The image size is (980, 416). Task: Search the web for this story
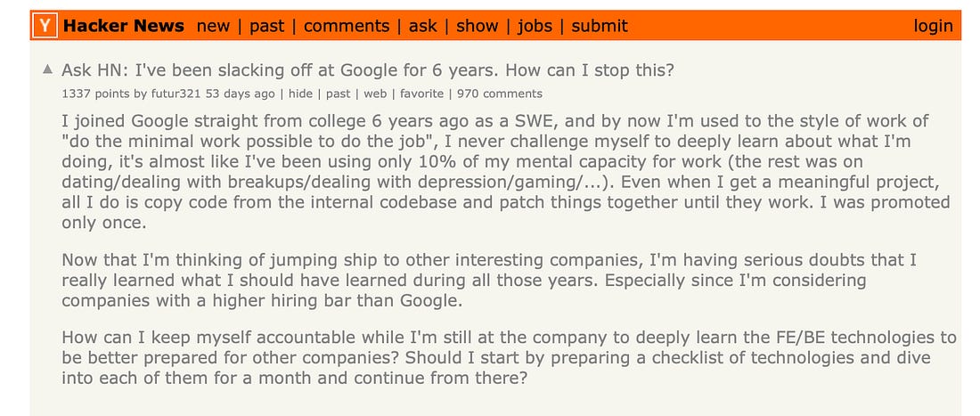pos(375,94)
